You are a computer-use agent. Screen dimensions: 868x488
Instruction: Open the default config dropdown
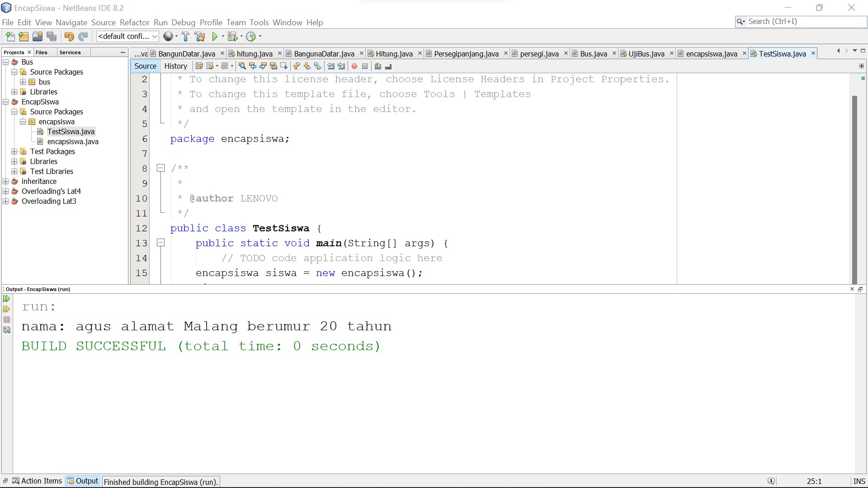(x=127, y=37)
